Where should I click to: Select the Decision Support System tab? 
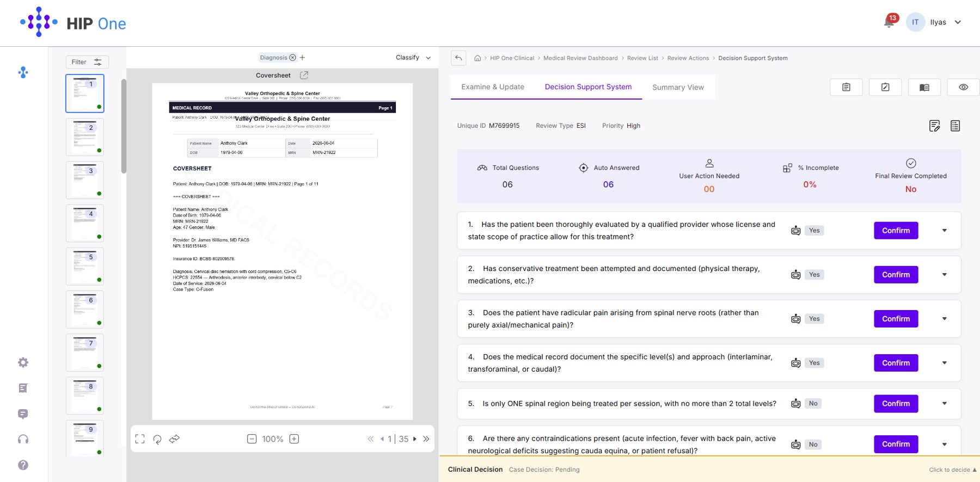click(x=588, y=87)
